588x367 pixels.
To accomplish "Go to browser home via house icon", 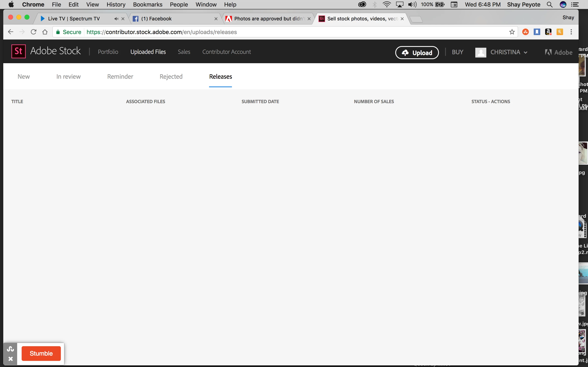I will coord(45,32).
